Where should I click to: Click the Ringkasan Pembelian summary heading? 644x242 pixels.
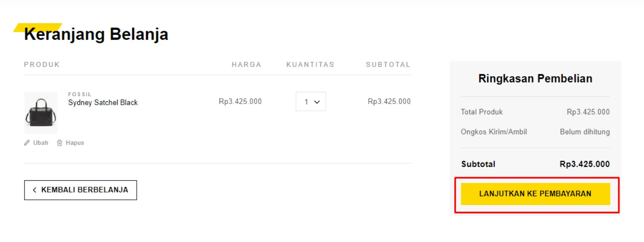(535, 79)
